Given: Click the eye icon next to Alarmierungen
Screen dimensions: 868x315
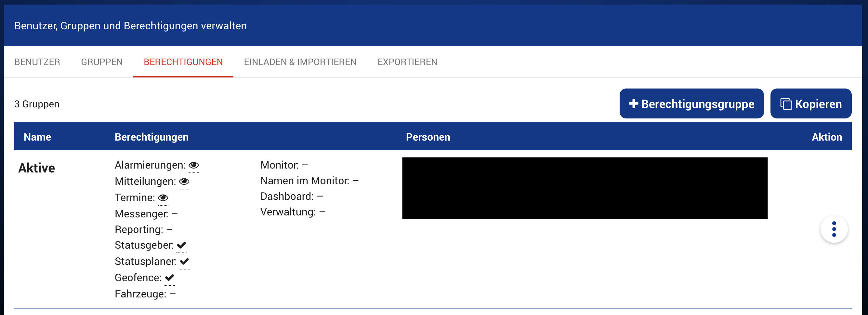Looking at the screenshot, I should [x=194, y=165].
